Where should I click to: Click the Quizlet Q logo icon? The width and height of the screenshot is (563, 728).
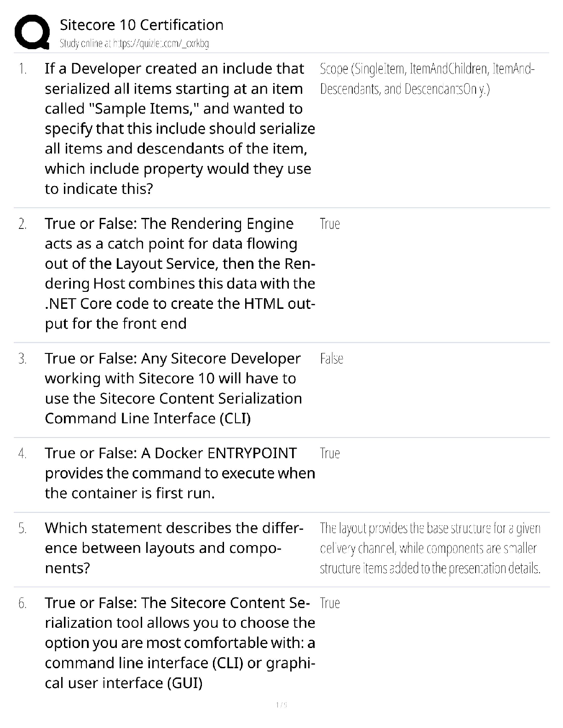(x=32, y=32)
